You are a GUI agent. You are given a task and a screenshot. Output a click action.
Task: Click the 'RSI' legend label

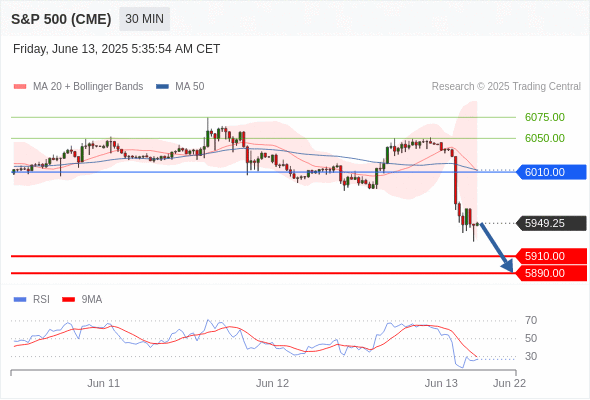pyautogui.click(x=41, y=300)
